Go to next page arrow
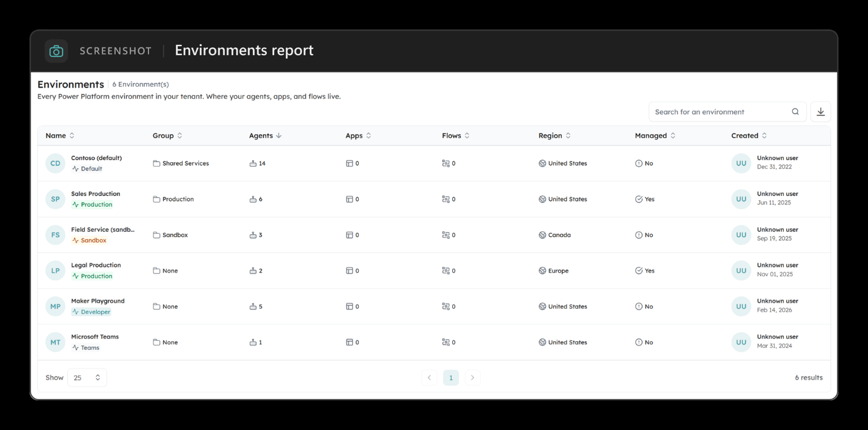This screenshot has height=430, width=868. tap(472, 377)
